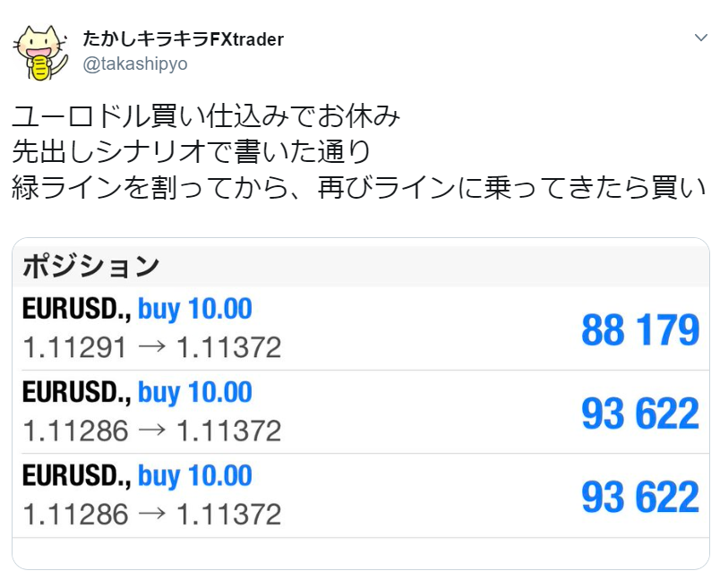Viewport: 720px width, 588px height.
Task: Click the 1.11291 → 1.11372 price line
Action: point(151,347)
